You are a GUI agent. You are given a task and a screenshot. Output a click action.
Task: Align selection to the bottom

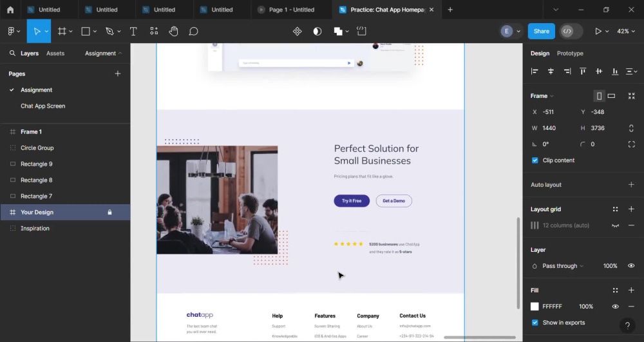click(x=615, y=71)
